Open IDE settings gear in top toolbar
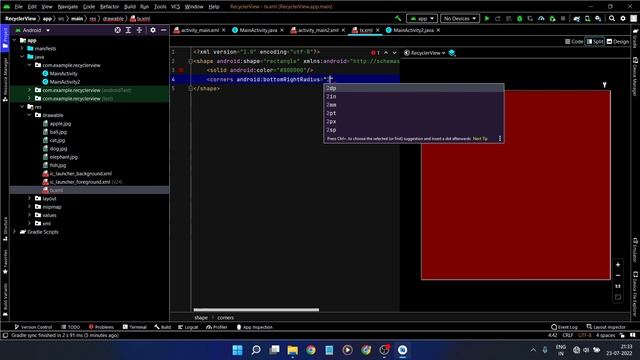 click(x=623, y=18)
